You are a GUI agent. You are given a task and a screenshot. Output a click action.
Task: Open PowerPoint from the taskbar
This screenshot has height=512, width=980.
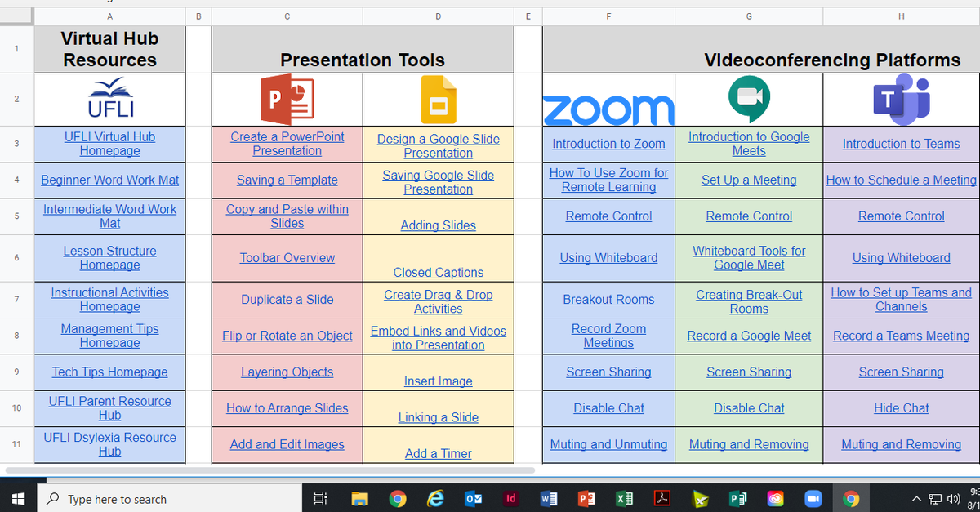pyautogui.click(x=586, y=498)
